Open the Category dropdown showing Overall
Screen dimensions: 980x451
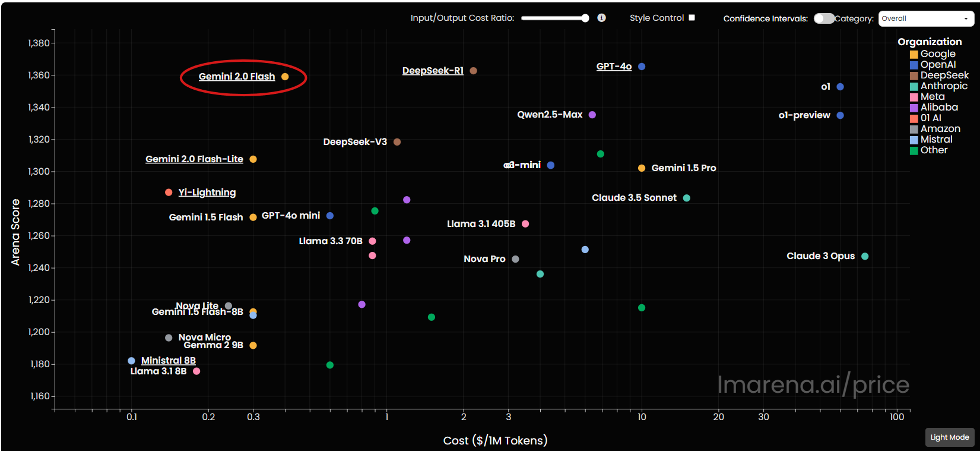click(926, 18)
